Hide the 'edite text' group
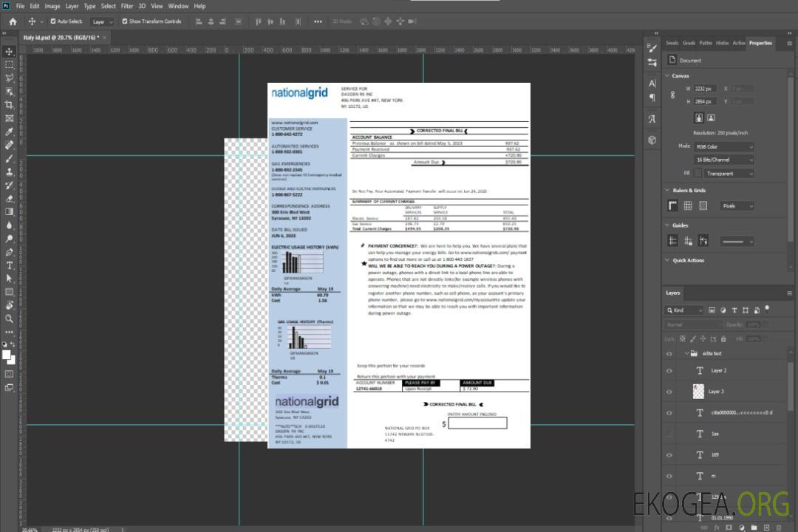The height and width of the screenshot is (532, 798). click(669, 354)
